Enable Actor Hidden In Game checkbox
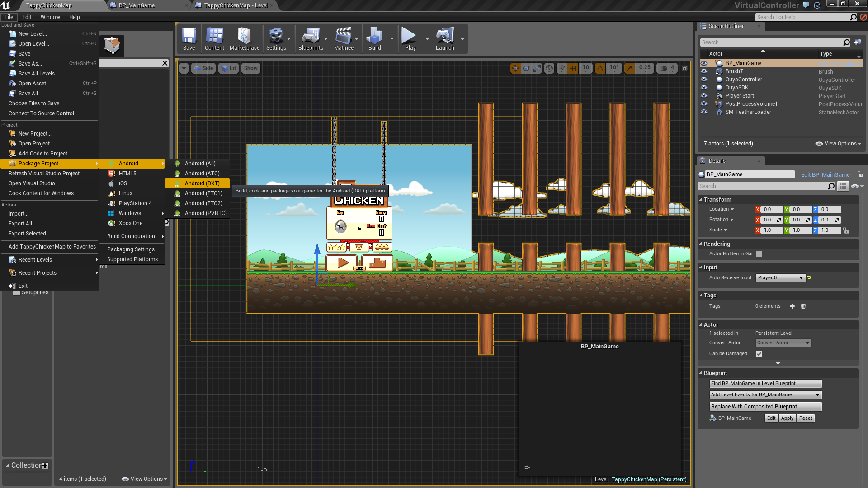 (759, 254)
